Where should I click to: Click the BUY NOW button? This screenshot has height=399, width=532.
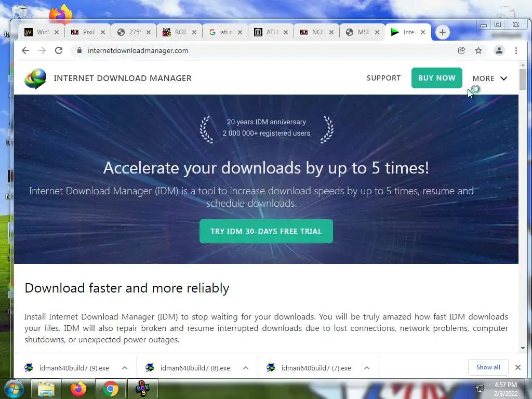(436, 78)
